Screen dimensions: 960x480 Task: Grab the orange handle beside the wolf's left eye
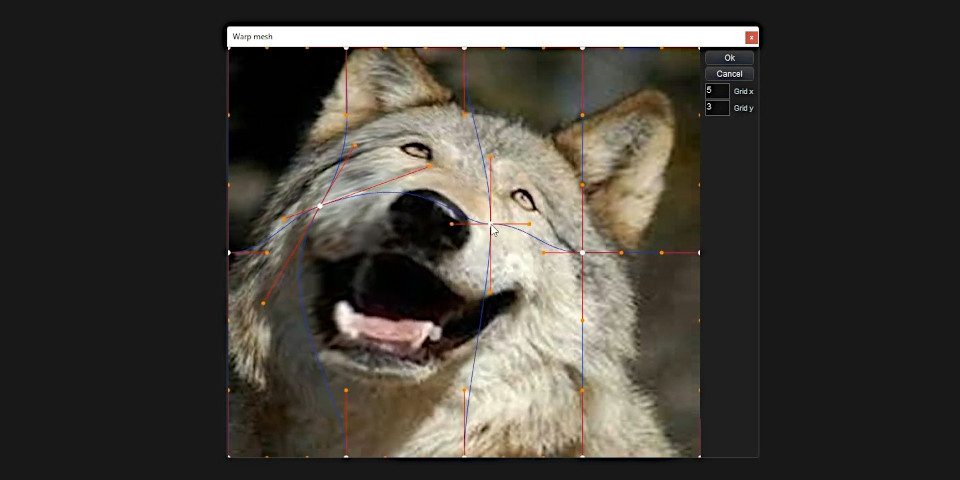431,166
